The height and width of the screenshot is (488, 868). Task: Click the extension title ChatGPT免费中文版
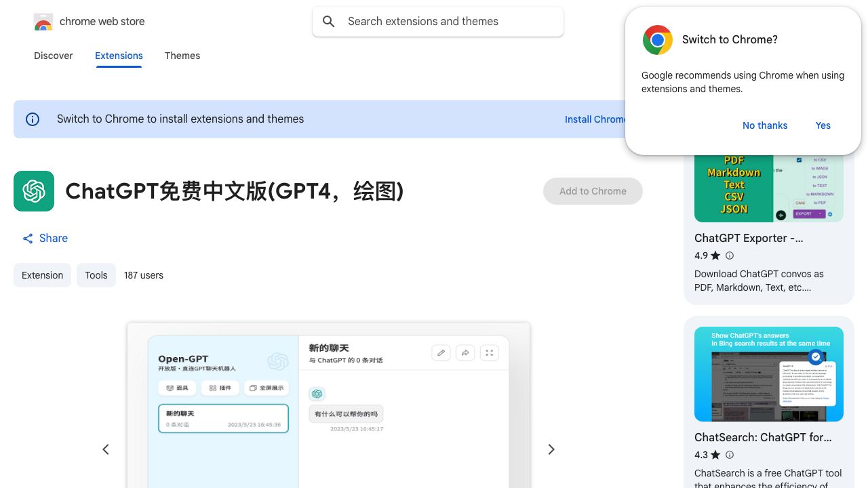point(235,191)
